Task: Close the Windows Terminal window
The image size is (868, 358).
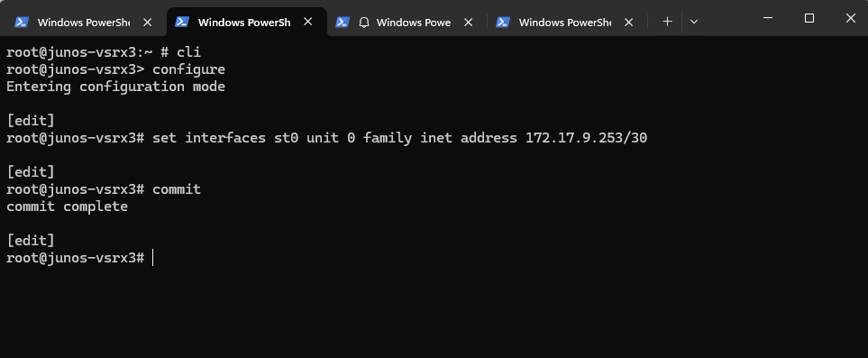Action: coord(851,18)
